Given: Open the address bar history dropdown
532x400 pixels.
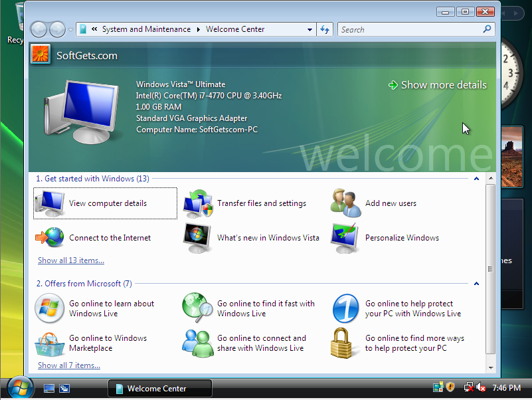Looking at the screenshot, I should [310, 29].
